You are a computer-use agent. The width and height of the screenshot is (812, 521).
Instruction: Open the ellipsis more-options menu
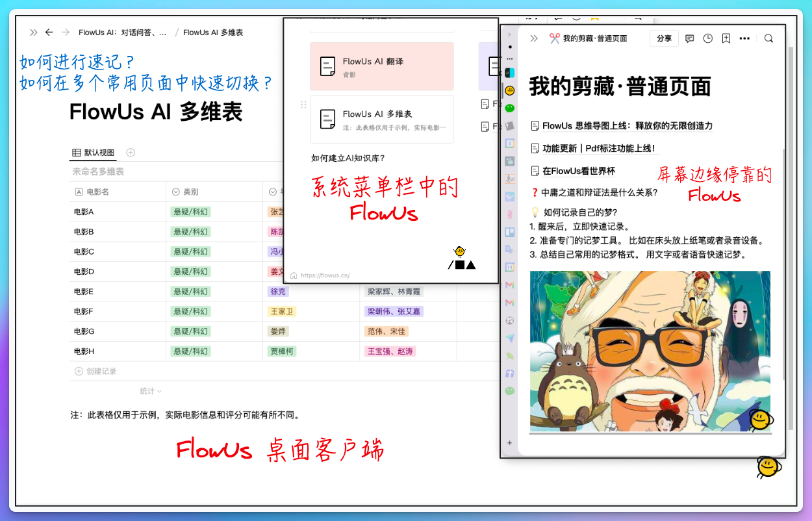pyautogui.click(x=744, y=38)
